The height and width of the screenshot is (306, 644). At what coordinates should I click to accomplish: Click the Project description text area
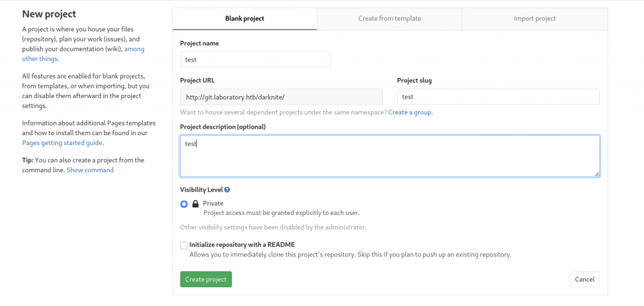pyautogui.click(x=389, y=156)
